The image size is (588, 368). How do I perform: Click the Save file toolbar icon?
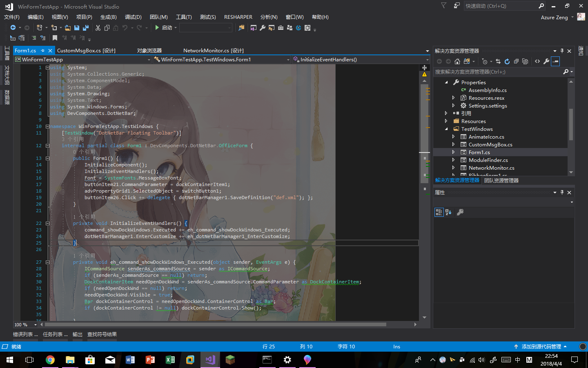pyautogui.click(x=77, y=28)
